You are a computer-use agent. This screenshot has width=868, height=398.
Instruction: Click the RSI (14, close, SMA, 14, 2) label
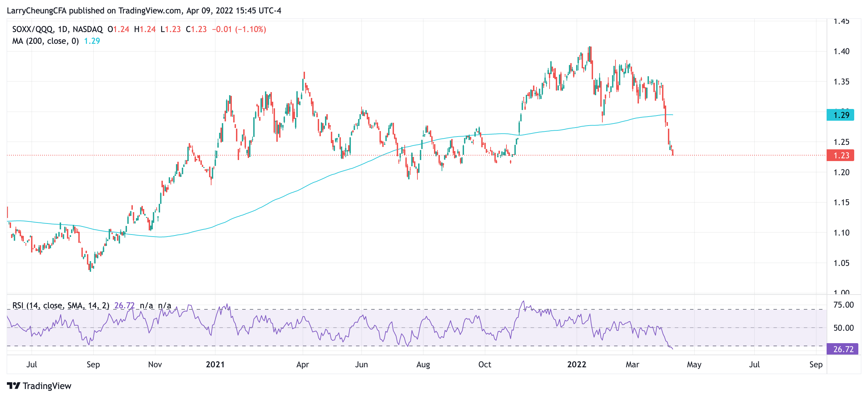pyautogui.click(x=61, y=306)
